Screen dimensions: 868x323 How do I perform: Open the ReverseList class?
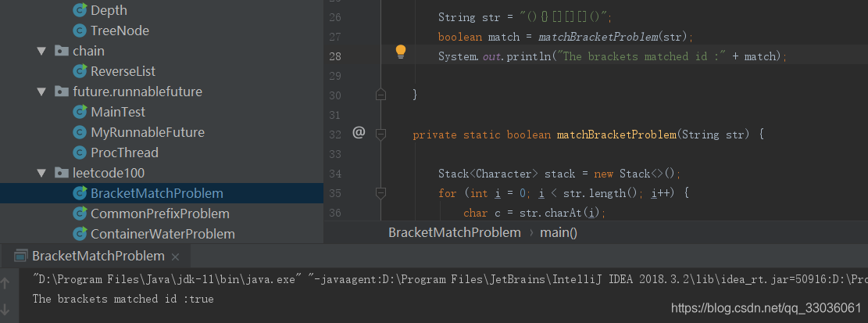123,71
